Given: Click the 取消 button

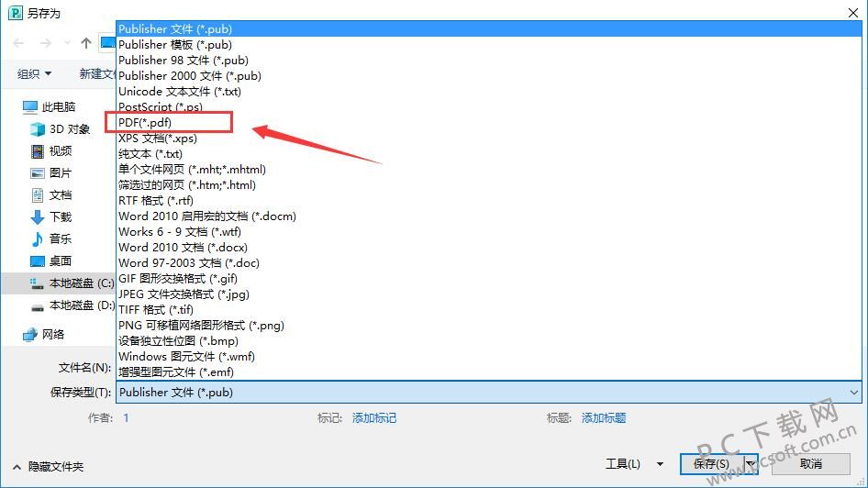Looking at the screenshot, I should (811, 463).
